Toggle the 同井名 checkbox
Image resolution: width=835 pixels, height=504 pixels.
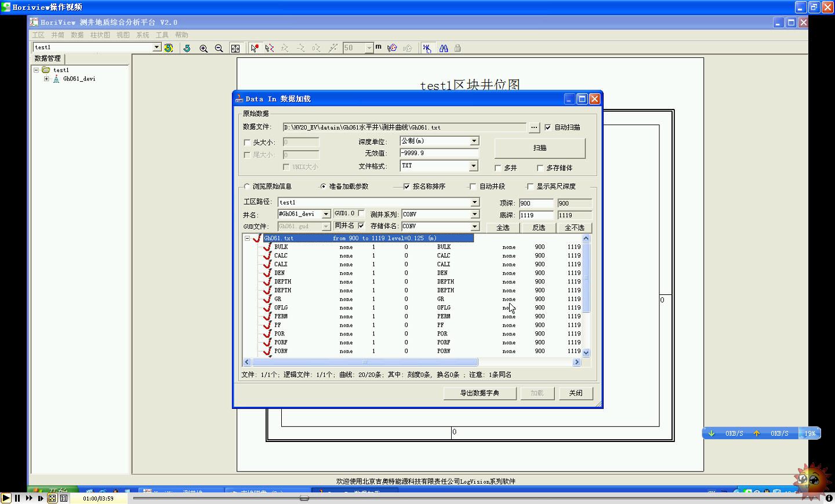point(361,226)
